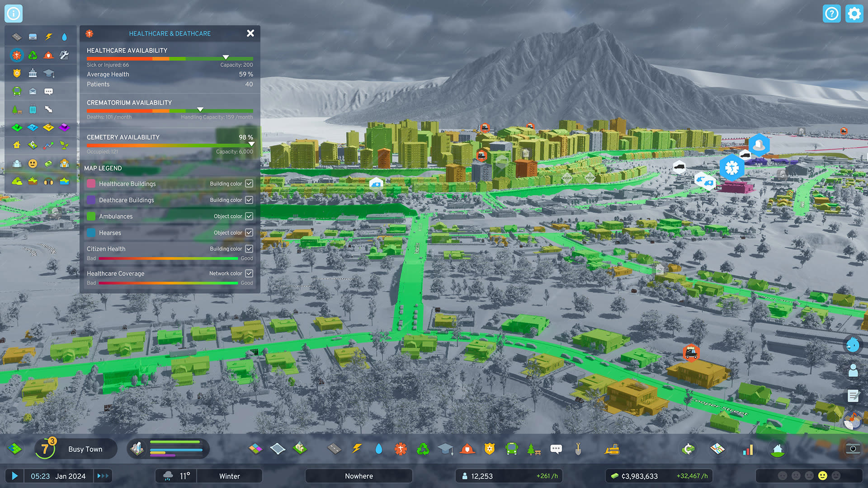Viewport: 868px width, 488px height.
Task: Disable Healthcare Coverage network color
Action: click(x=249, y=273)
